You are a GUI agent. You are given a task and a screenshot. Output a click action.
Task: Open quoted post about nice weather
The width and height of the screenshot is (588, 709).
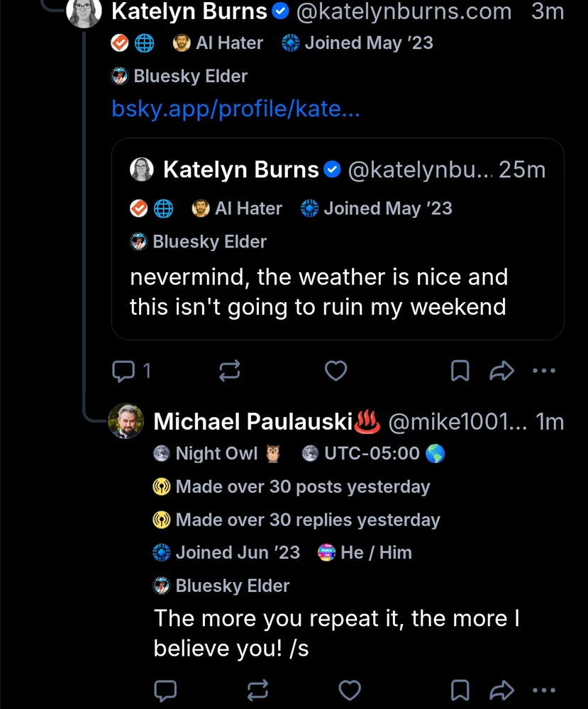click(x=318, y=292)
